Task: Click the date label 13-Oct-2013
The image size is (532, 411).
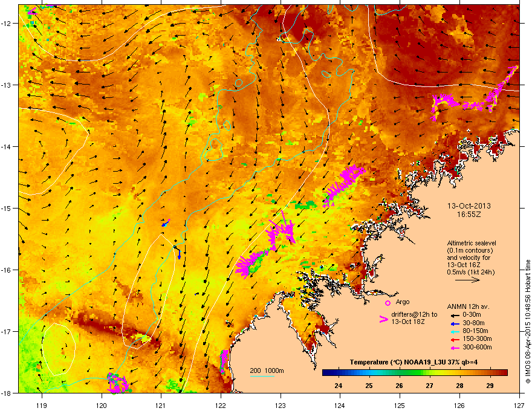Action: (469, 206)
